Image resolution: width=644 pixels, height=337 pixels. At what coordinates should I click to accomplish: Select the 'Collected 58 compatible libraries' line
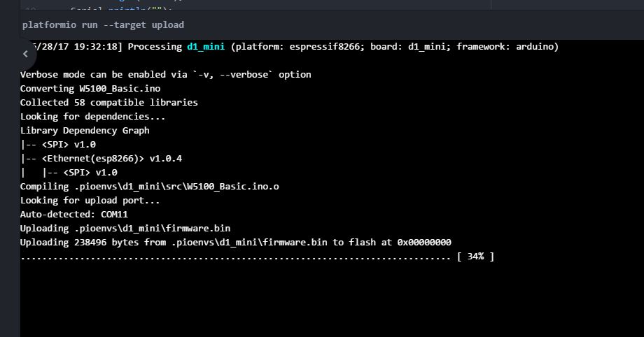tap(108, 103)
